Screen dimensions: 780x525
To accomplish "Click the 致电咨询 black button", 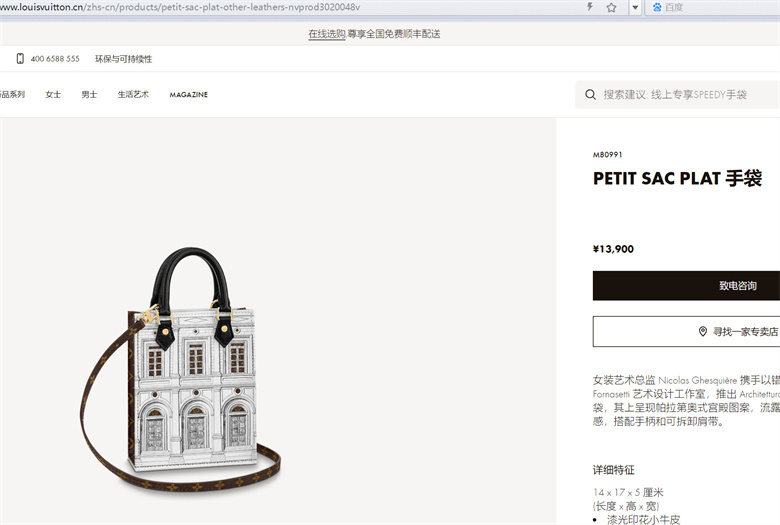I will (686, 286).
